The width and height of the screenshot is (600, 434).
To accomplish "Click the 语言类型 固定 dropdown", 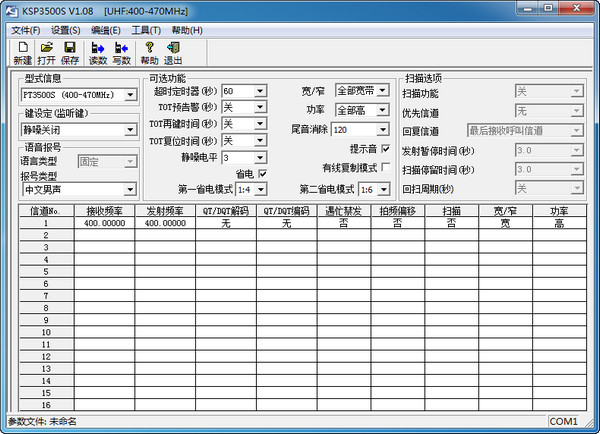I will (107, 162).
